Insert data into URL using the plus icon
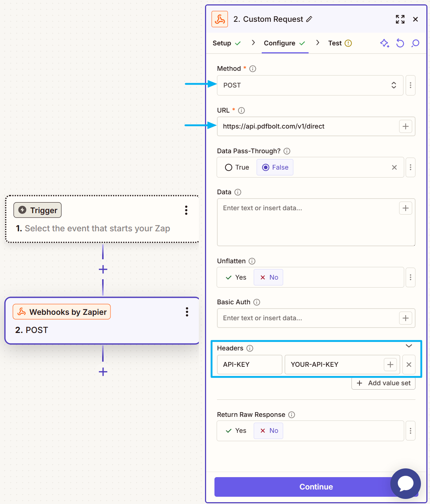The height and width of the screenshot is (504, 430). click(406, 126)
